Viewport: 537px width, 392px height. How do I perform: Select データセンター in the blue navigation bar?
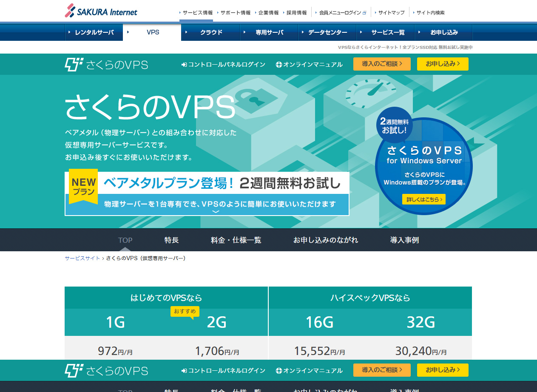pos(327,32)
